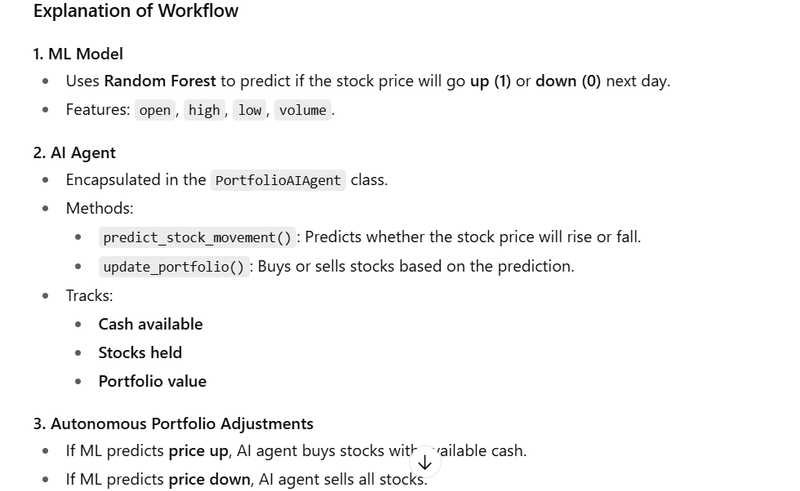Click the "Explanation of Workflow" heading
Image resolution: width=800 pixels, height=491 pixels.
[135, 12]
